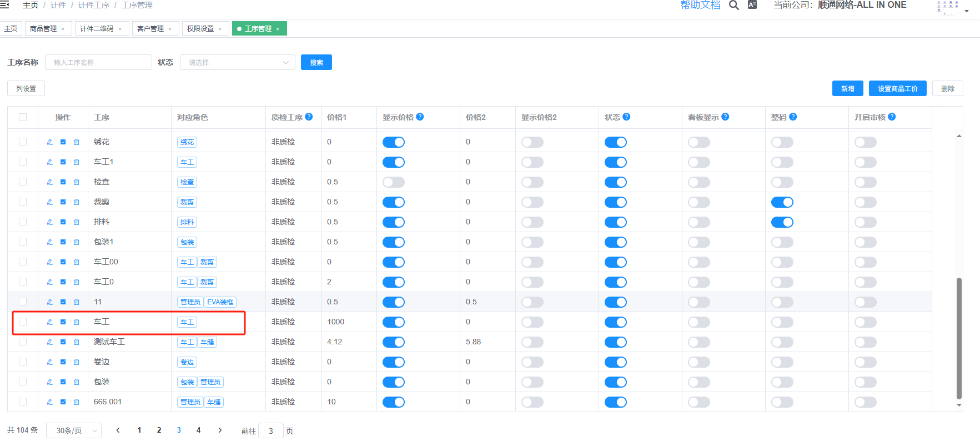Enable 显示价格 toggle for 检查 row

pos(393,182)
